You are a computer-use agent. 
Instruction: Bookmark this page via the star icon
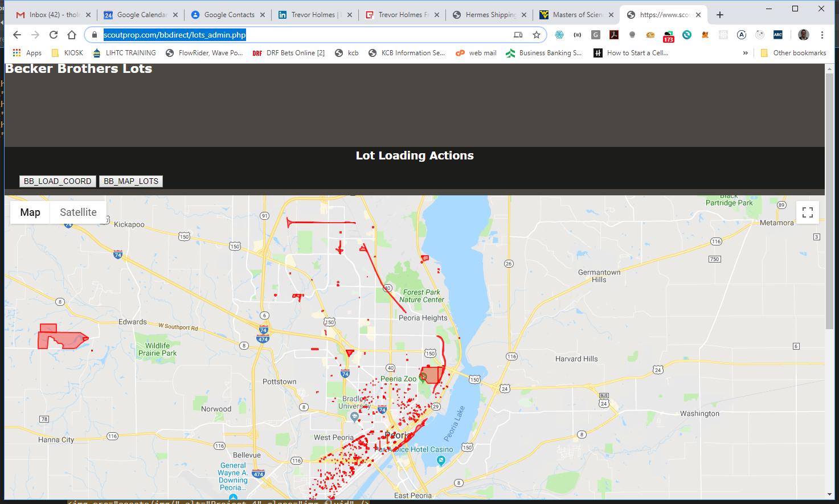[536, 35]
